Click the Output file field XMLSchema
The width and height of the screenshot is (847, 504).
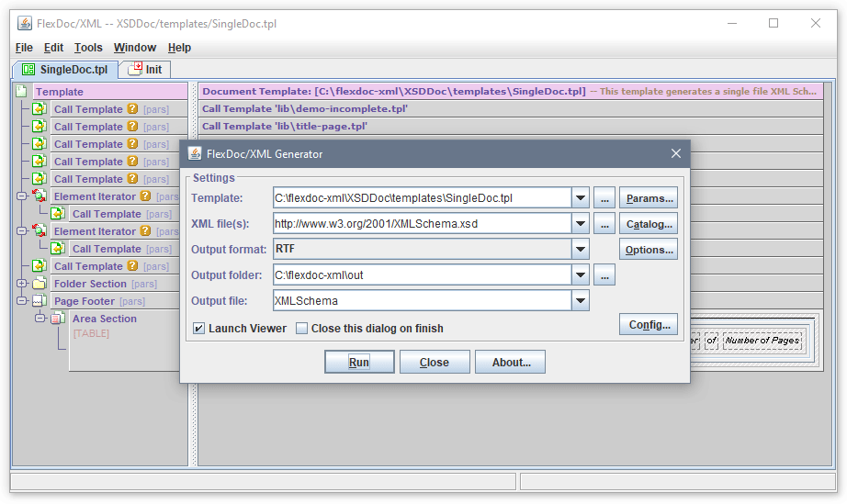(423, 300)
